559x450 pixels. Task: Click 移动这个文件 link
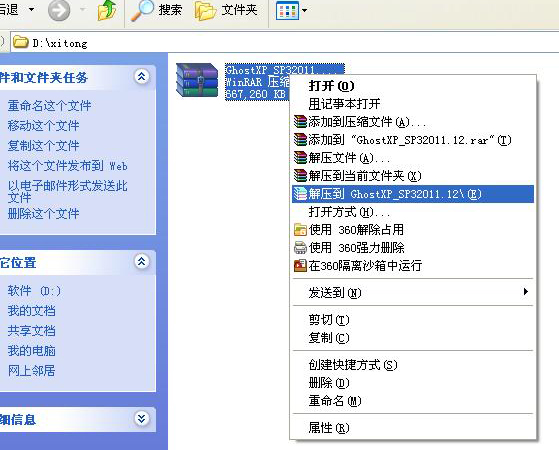[43, 126]
